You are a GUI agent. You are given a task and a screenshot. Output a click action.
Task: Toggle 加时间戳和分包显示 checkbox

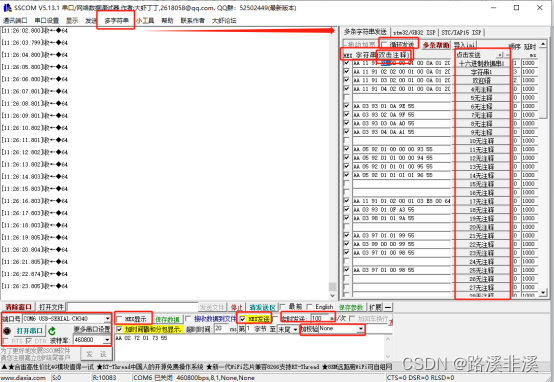point(119,329)
